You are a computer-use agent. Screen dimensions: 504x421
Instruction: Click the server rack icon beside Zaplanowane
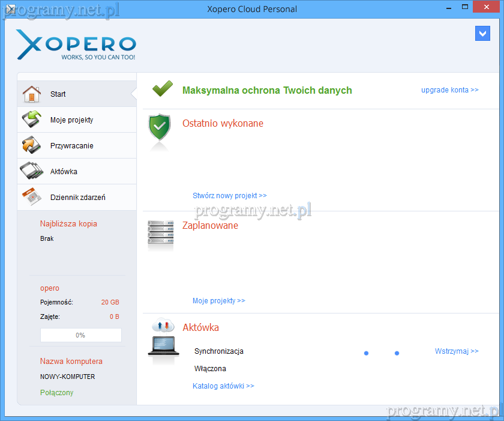[x=160, y=232]
